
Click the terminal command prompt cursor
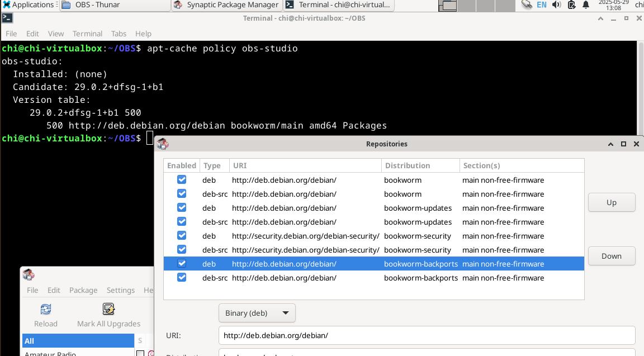[149, 138]
